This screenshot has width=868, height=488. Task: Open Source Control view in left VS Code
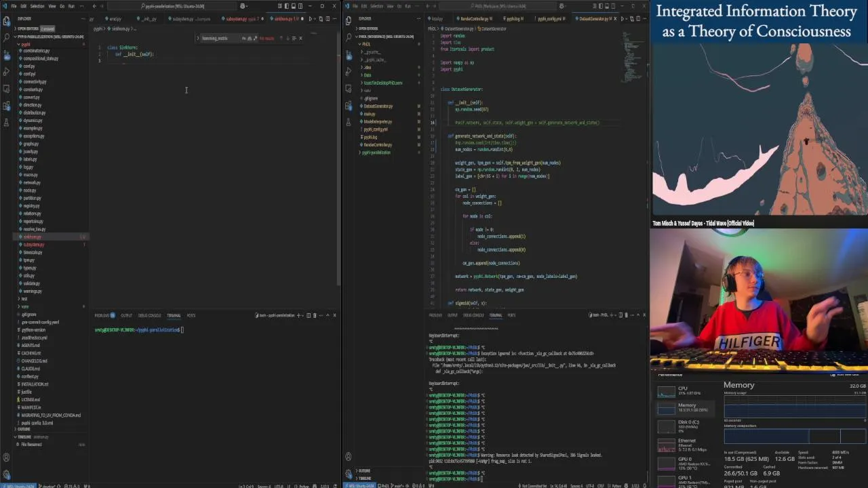click(7, 56)
